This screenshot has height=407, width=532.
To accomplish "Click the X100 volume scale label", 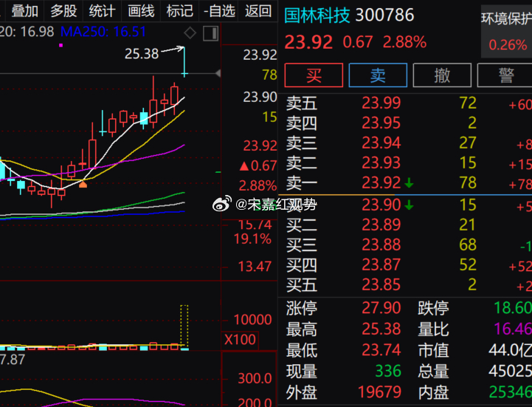I will [240, 340].
